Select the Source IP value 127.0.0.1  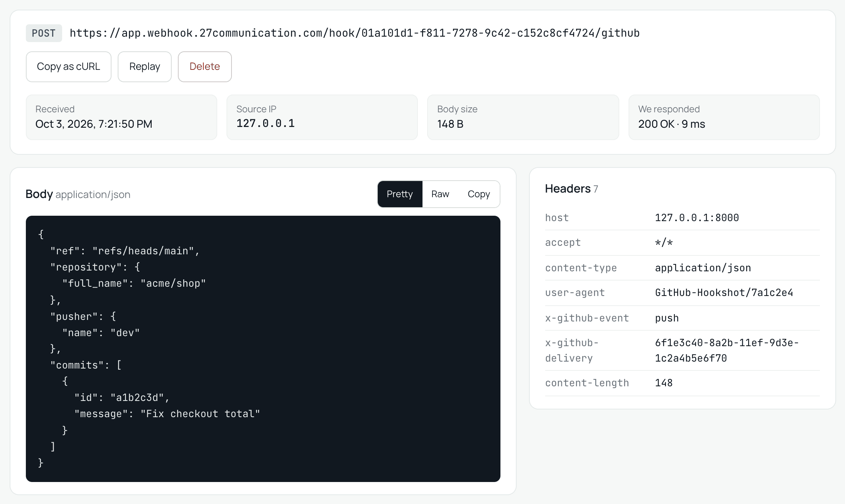[x=265, y=123]
